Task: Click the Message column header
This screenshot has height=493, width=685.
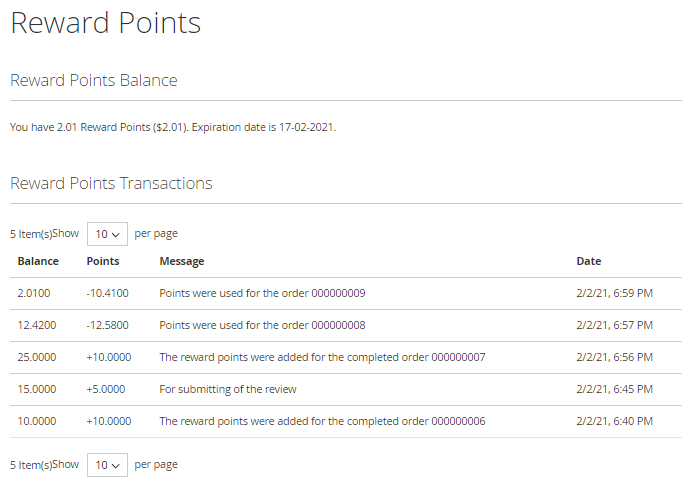Action: 181,261
